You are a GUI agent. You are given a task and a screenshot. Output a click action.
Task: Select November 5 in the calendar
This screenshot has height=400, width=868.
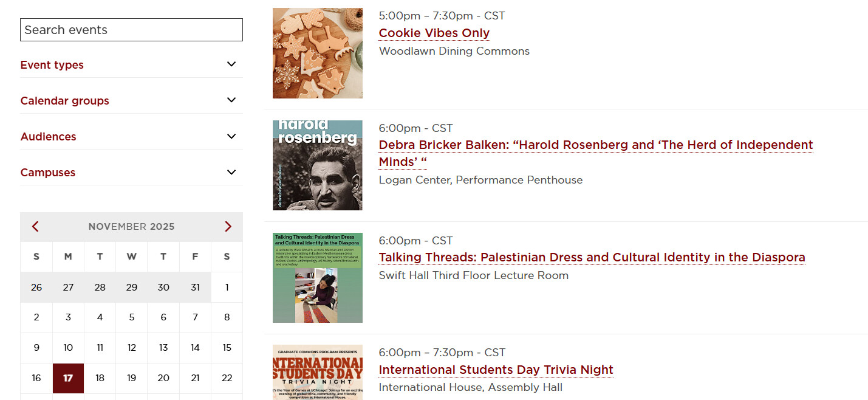132,317
